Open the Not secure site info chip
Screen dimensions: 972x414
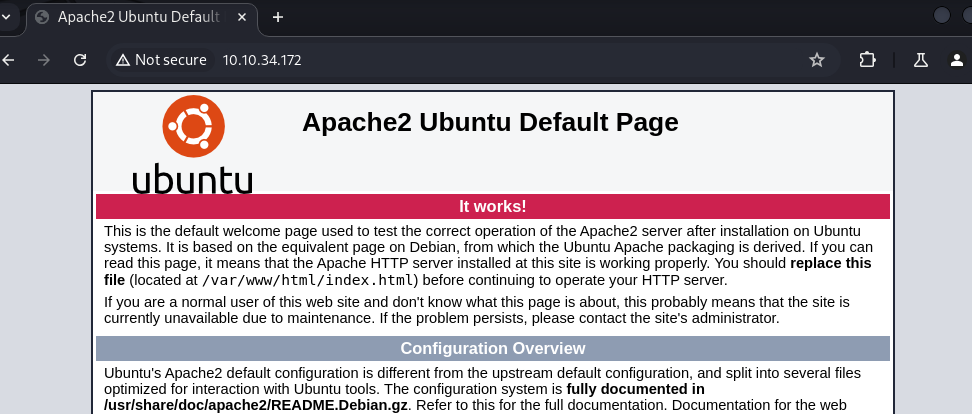(x=160, y=60)
